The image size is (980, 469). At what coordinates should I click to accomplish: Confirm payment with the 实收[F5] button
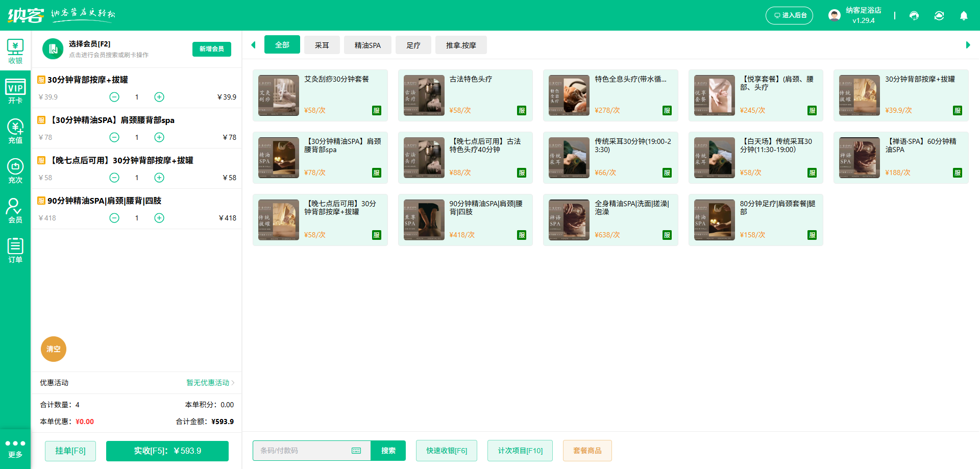pyautogui.click(x=167, y=451)
